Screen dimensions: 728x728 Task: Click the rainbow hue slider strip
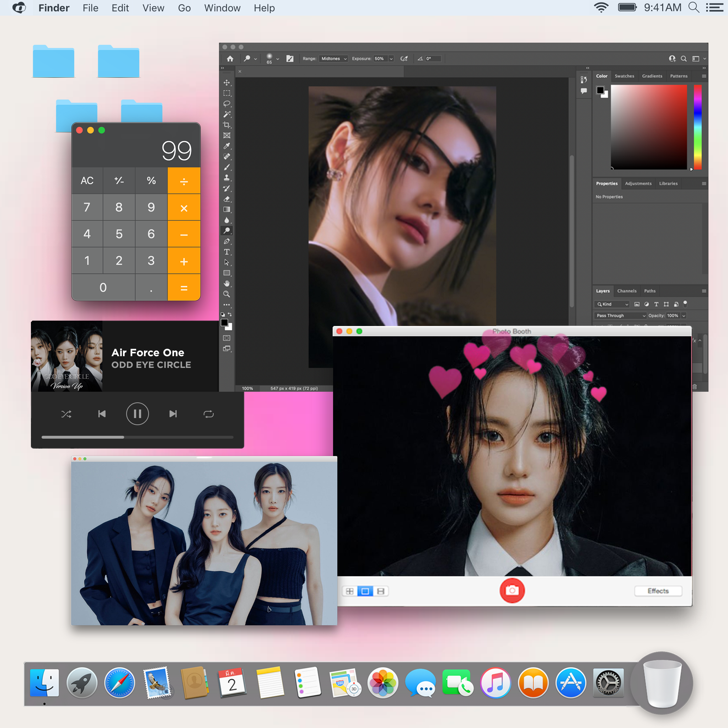click(697, 127)
